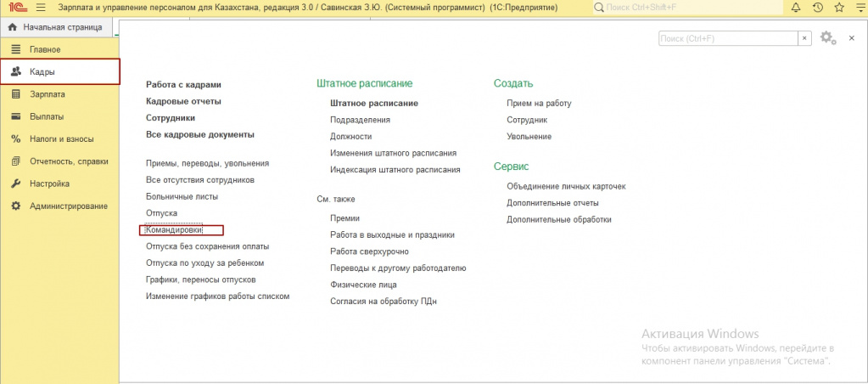
Task: Open Индексация штатного расписания link
Action: [395, 170]
